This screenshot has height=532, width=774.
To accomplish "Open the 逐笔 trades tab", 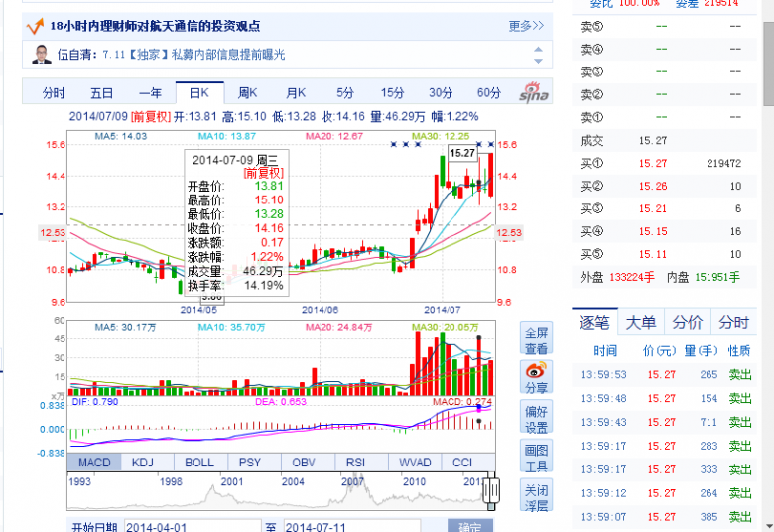I will tap(594, 322).
